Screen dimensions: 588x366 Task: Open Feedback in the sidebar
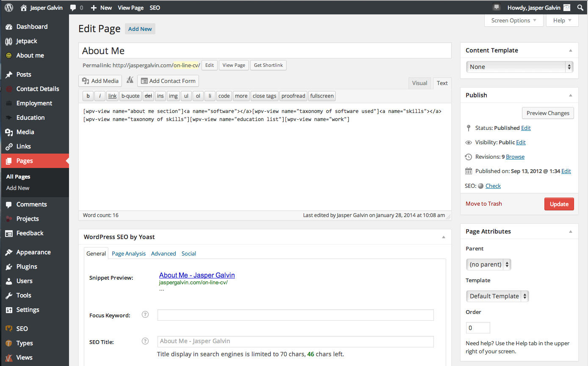pos(30,233)
